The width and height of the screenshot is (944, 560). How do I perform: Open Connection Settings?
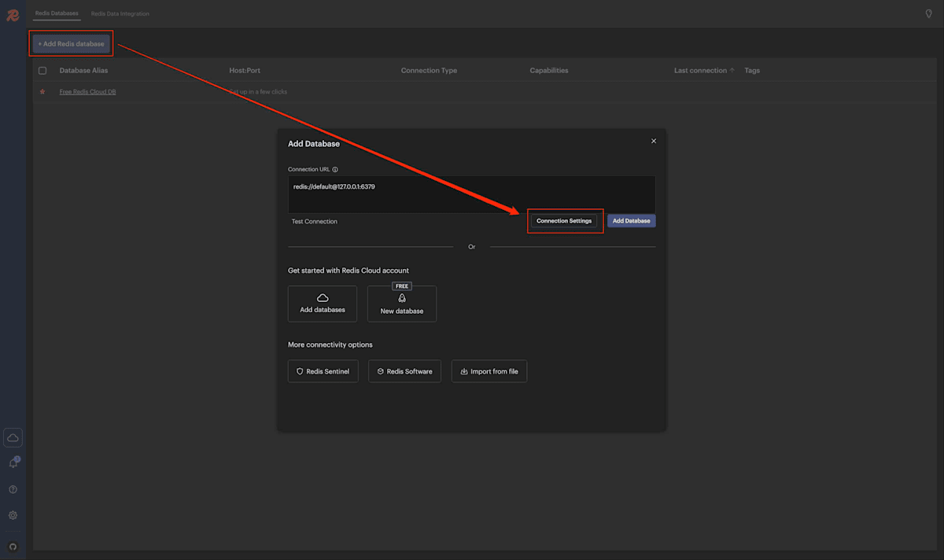click(564, 221)
